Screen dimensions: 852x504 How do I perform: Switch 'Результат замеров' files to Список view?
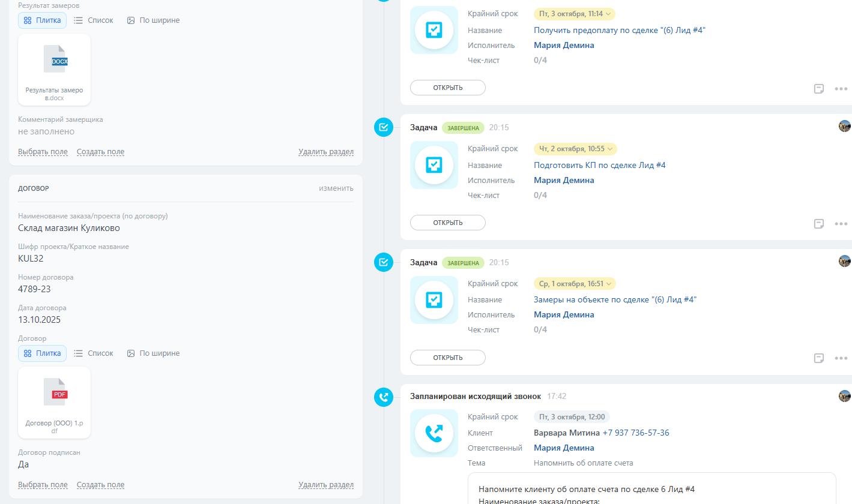(94, 20)
